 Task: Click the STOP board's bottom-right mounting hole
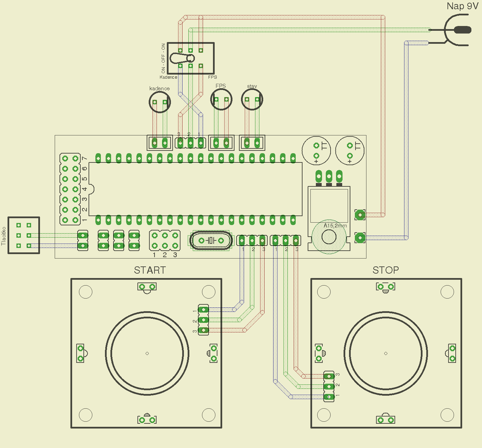(447, 415)
